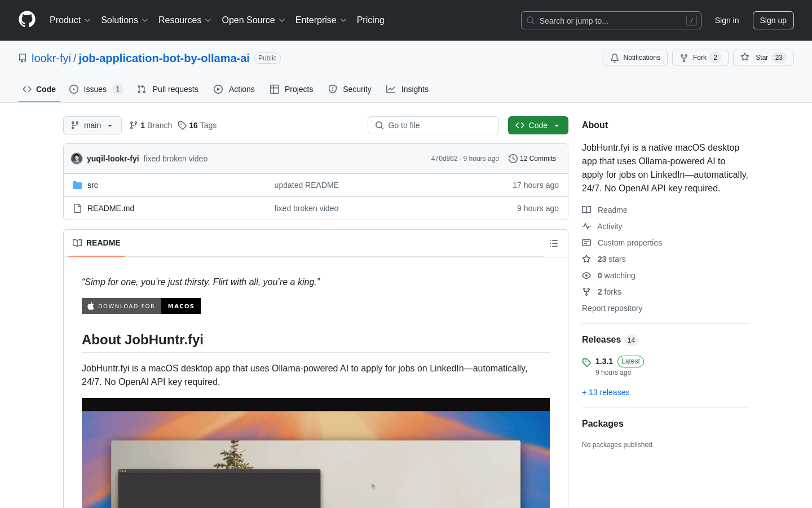Click the Notifications bell button
The width and height of the screenshot is (812, 508).
(x=635, y=58)
